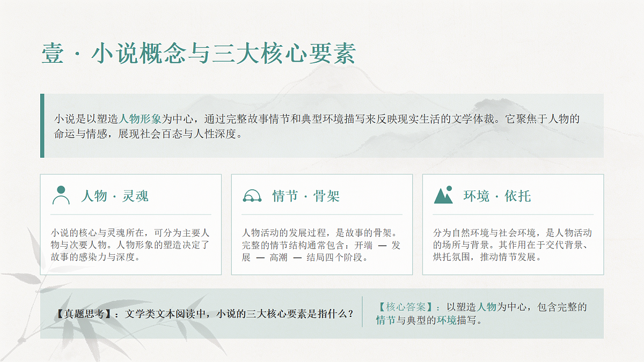The image size is (644, 362).
Task: Click the heading 情节·骨架
Action: [306, 196]
